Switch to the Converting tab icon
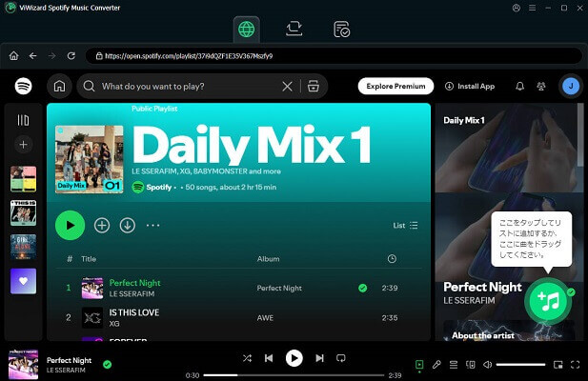588x381 pixels. (x=294, y=29)
